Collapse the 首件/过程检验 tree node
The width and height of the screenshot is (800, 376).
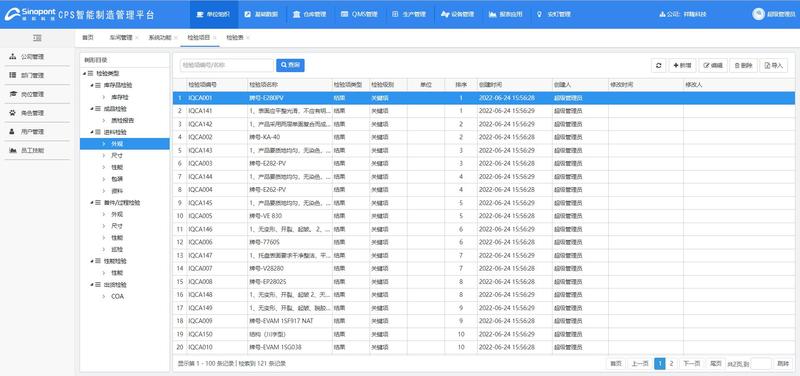tap(91, 203)
